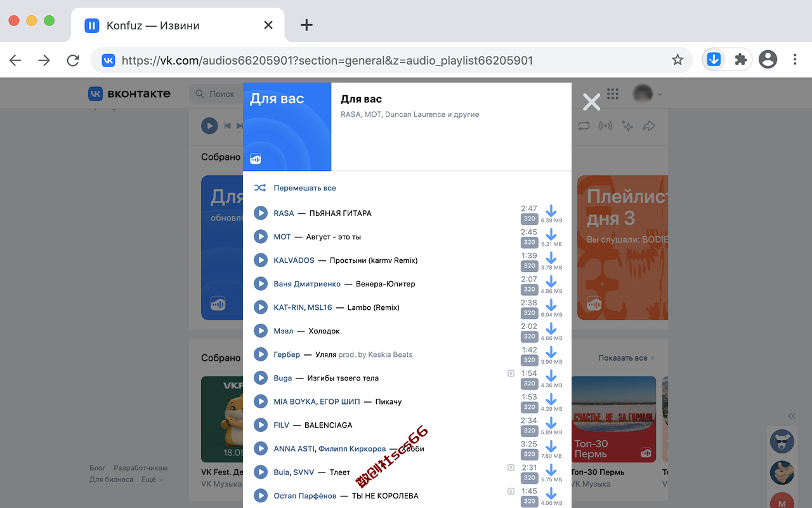Open the ВКонтакте logo home link

129,94
